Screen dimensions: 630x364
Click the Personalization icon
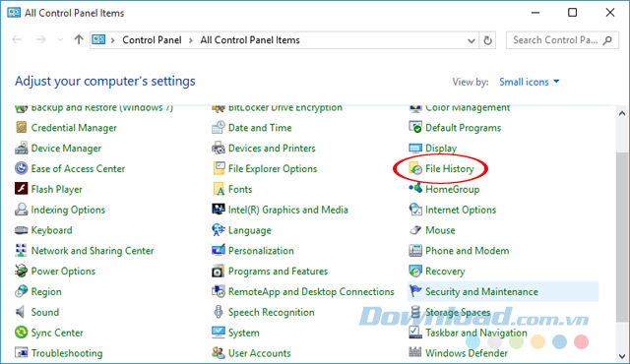pos(219,251)
